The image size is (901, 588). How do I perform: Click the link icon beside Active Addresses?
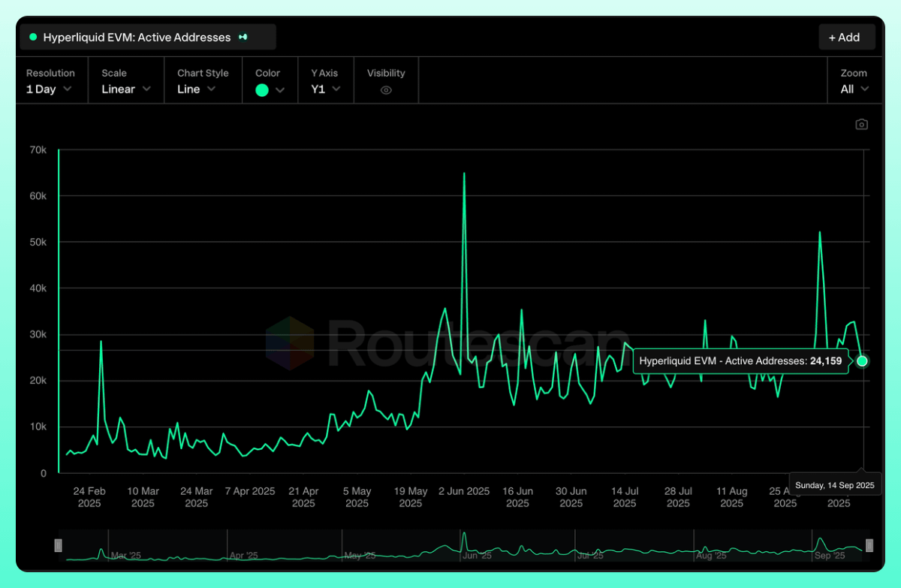click(243, 37)
